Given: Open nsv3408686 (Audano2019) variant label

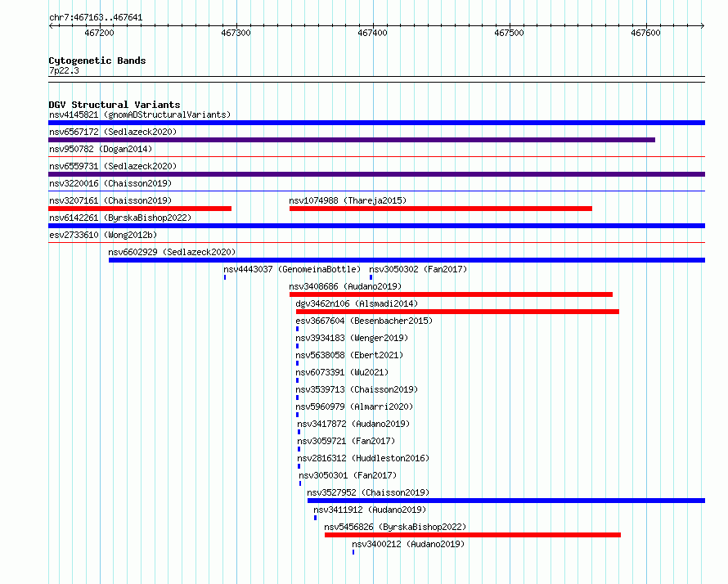Looking at the screenshot, I should [345, 286].
